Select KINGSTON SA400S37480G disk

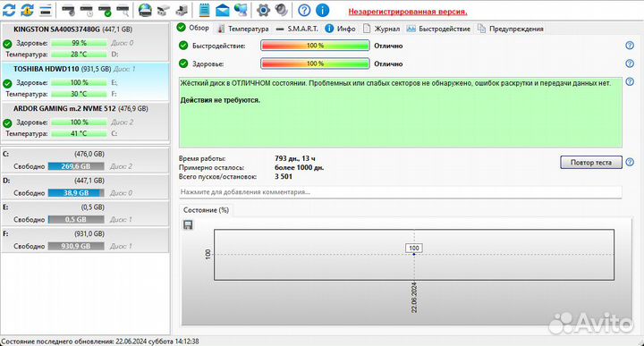(x=86, y=42)
